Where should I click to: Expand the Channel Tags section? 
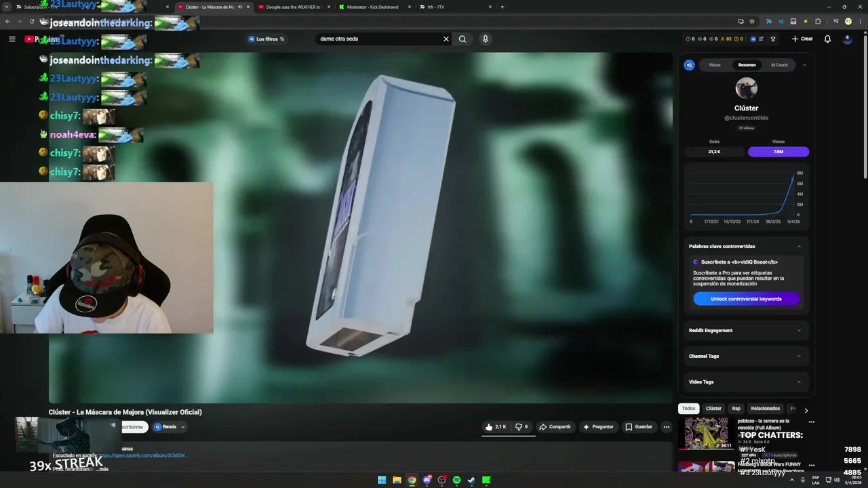tap(746, 357)
